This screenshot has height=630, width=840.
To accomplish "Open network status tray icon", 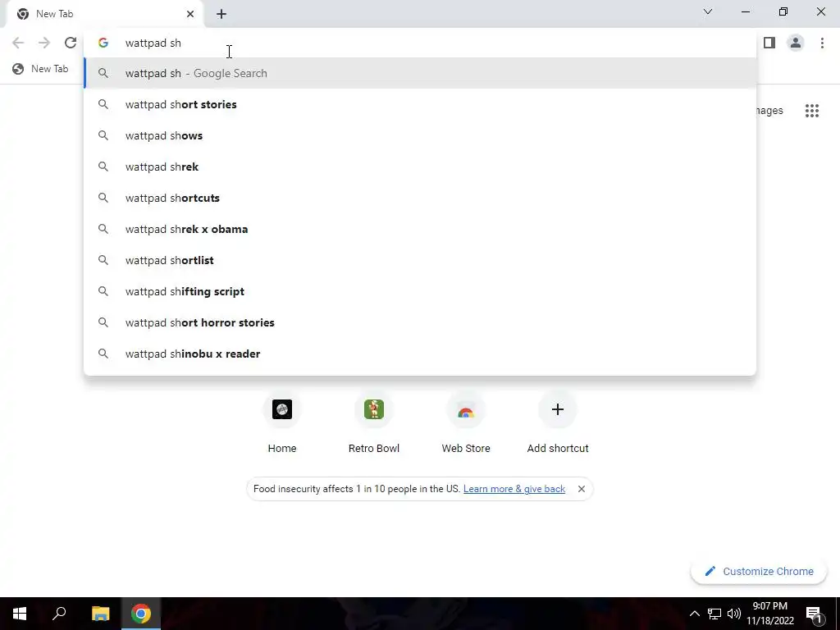I will point(714,614).
